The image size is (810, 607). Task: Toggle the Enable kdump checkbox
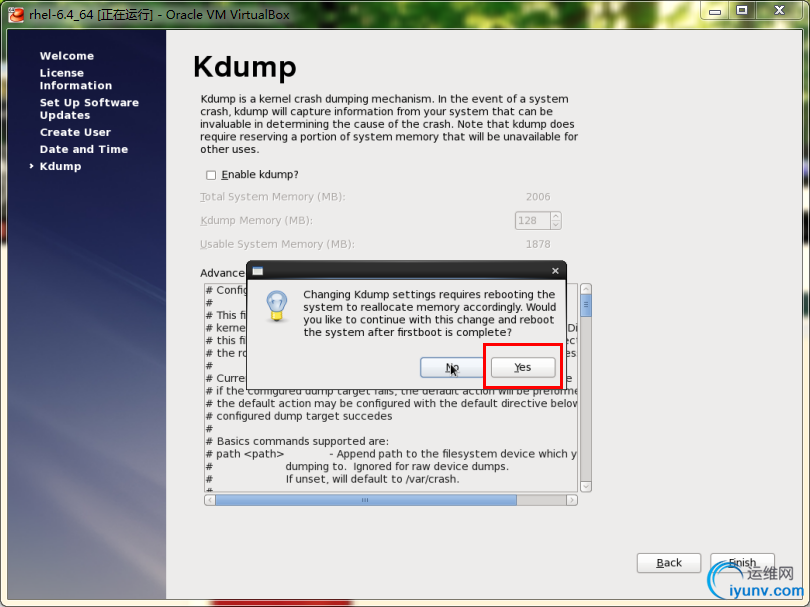[211, 175]
